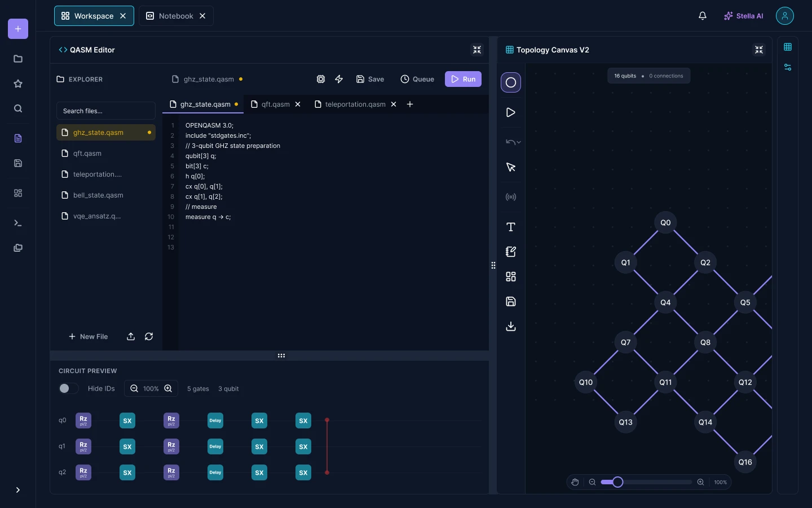
Task: Zoom in the topology canvas
Action: pyautogui.click(x=700, y=482)
